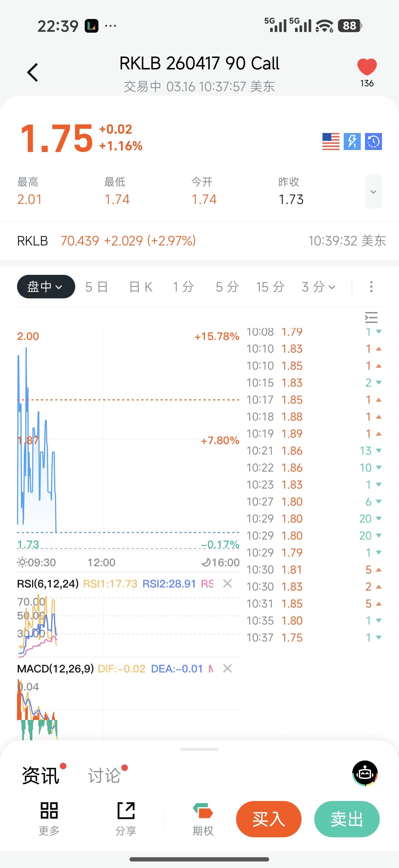Tap the lightning bolt quote icon
This screenshot has width=399, height=868.
(x=352, y=142)
